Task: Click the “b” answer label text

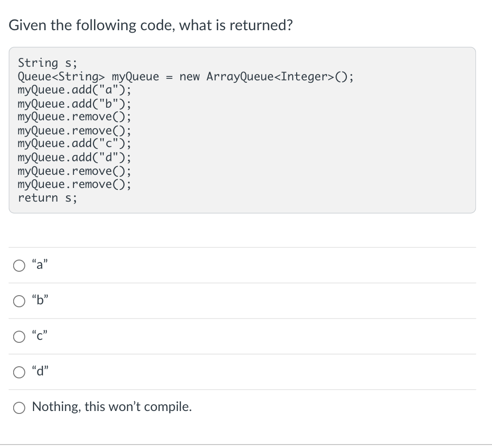Action: pyautogui.click(x=40, y=299)
